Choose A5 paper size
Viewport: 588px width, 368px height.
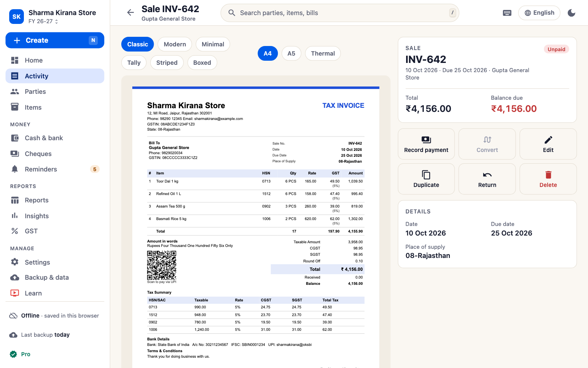click(291, 53)
